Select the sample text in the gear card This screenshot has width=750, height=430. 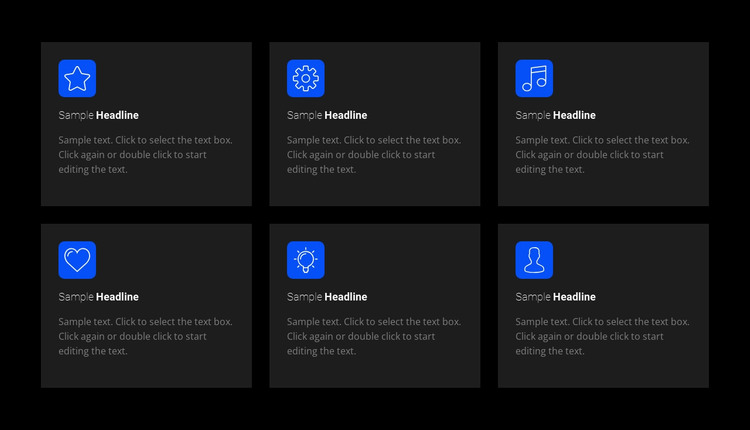374,154
